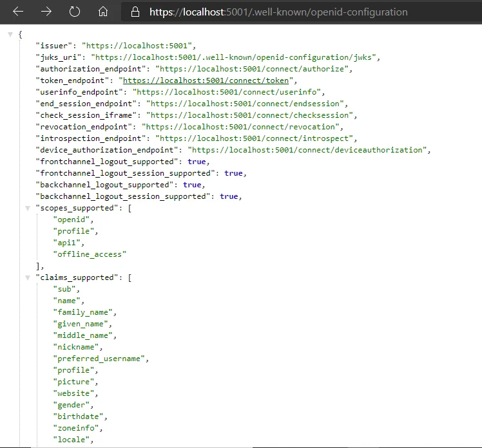The height and width of the screenshot is (448, 482).
Task: Collapse the claims_supported array
Action: coord(28,277)
